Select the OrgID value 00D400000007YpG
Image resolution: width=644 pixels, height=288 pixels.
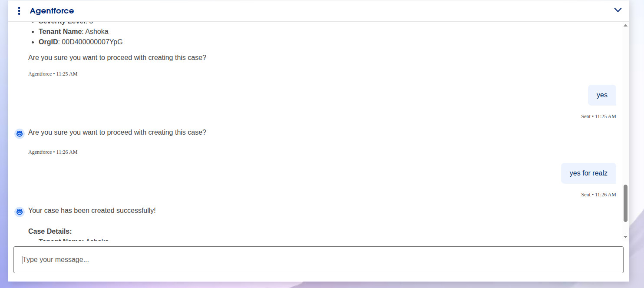[x=92, y=42]
